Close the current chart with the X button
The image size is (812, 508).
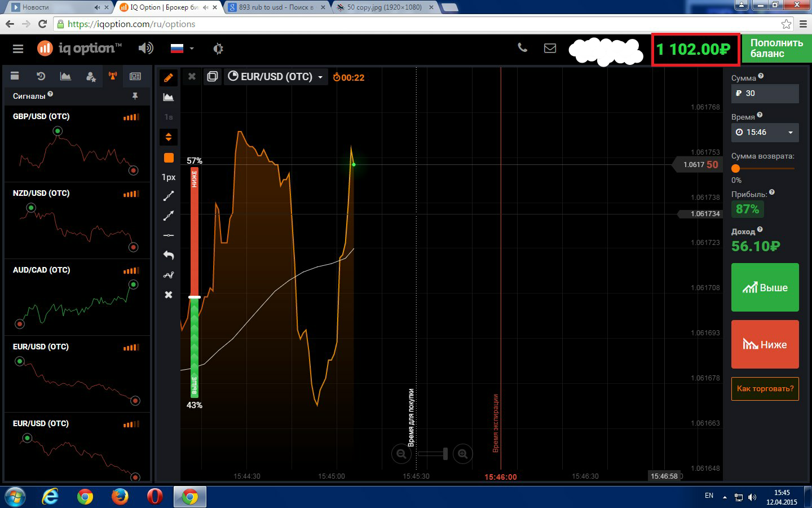pyautogui.click(x=192, y=76)
